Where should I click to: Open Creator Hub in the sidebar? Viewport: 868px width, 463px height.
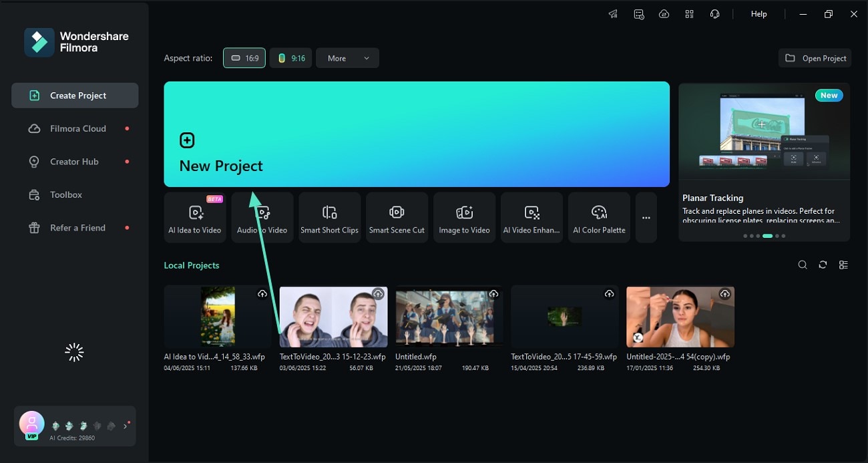pos(75,162)
